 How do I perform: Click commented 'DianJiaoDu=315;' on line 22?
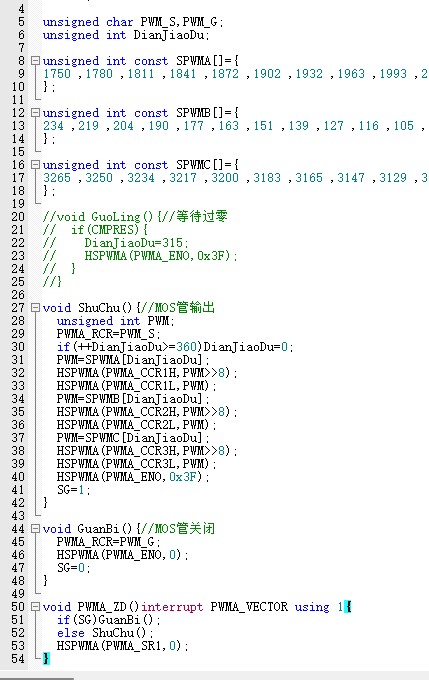point(137,243)
